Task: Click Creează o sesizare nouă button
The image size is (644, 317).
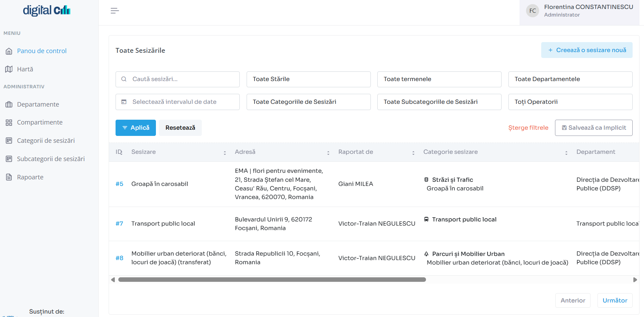Action: pyautogui.click(x=587, y=50)
